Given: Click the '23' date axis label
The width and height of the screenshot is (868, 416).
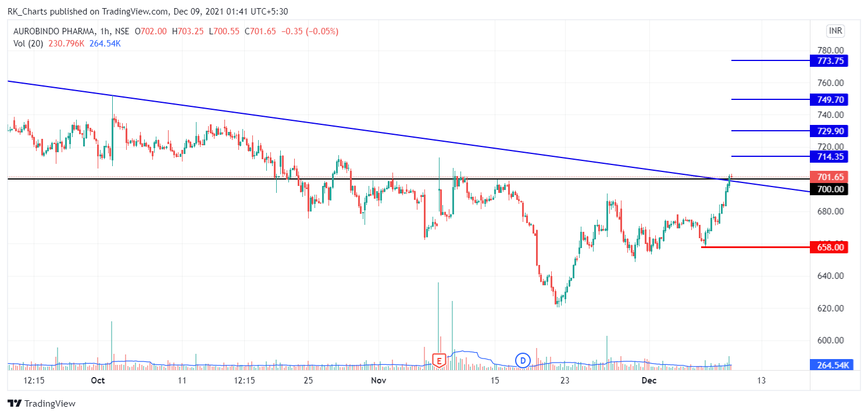Looking at the screenshot, I should (x=565, y=381).
